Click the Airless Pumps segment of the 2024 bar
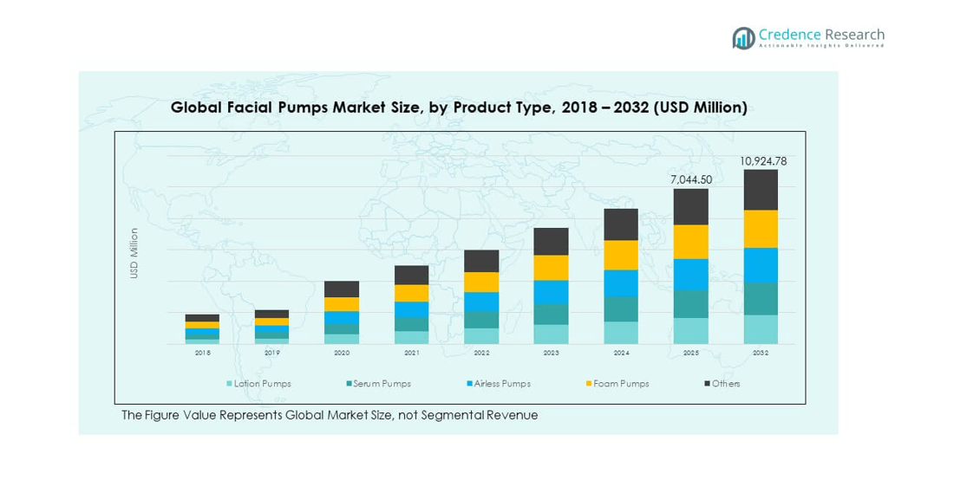 621,283
